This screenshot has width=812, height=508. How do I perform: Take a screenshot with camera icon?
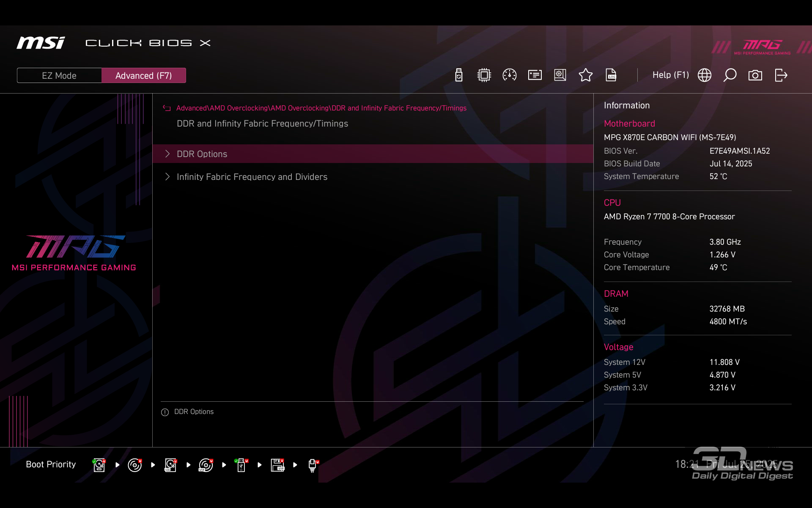tap(755, 75)
